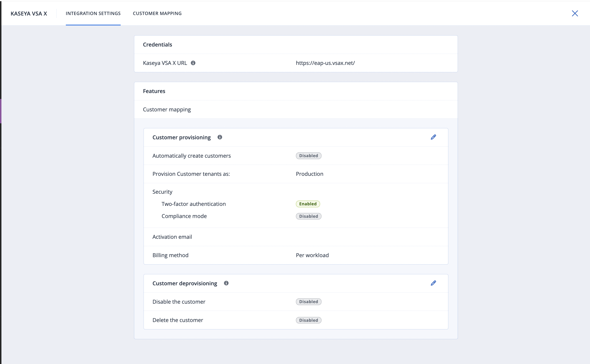Click the Customer mapping feature row
Screen dimensions: 590x364
pos(296,109)
